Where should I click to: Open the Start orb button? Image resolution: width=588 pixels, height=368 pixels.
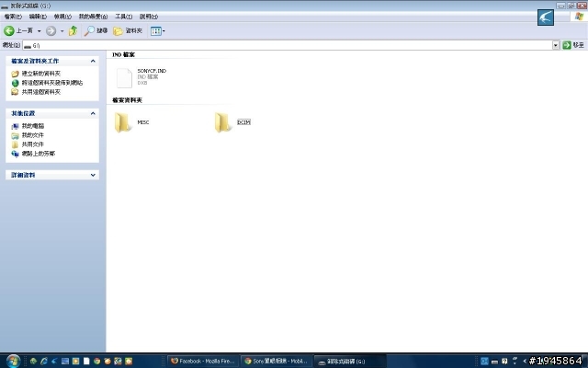pos(13,361)
